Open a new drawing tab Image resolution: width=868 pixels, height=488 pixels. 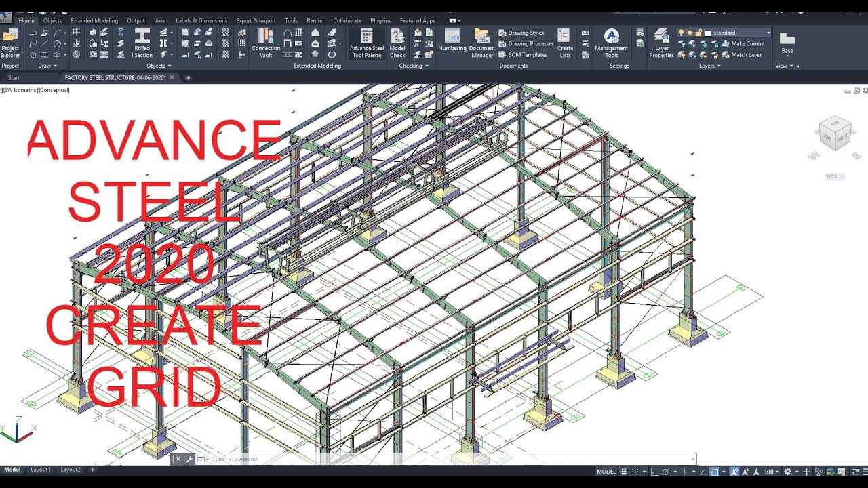(188, 78)
